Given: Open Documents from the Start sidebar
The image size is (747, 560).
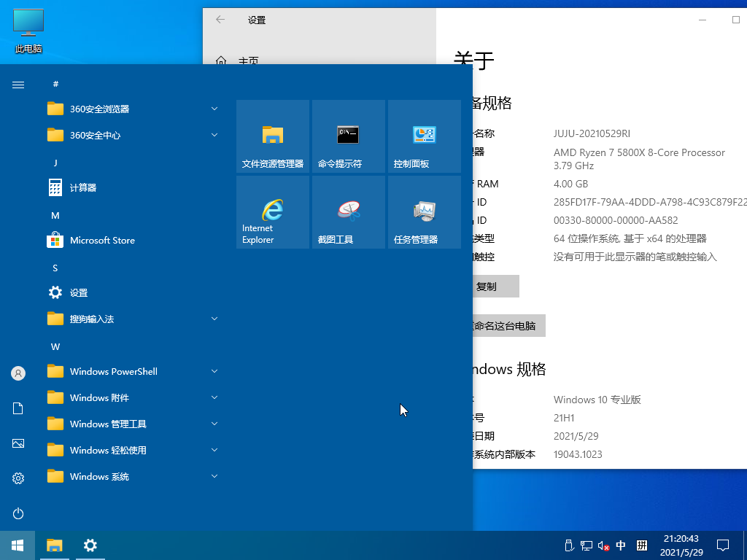Looking at the screenshot, I should tap(18, 408).
